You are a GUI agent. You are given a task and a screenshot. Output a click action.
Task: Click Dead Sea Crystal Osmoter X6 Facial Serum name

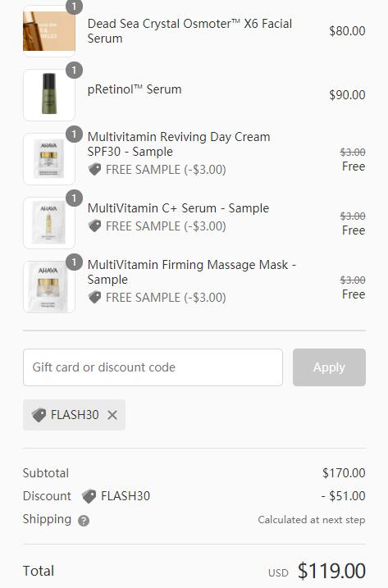pyautogui.click(x=189, y=31)
